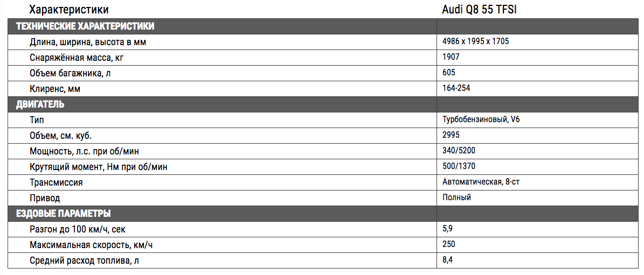Select the Турбобензиновый, V6 value
The width and height of the screenshot is (644, 275).
pos(482,119)
